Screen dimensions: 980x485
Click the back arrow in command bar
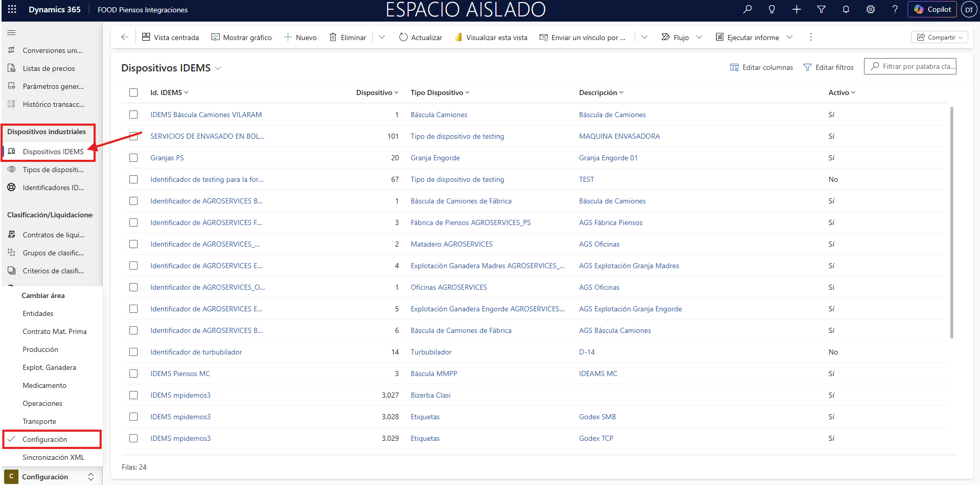[x=125, y=37]
